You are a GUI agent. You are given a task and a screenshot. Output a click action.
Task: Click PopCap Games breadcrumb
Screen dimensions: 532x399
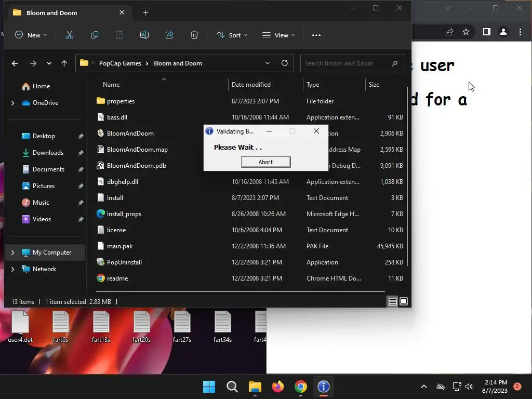click(x=120, y=63)
